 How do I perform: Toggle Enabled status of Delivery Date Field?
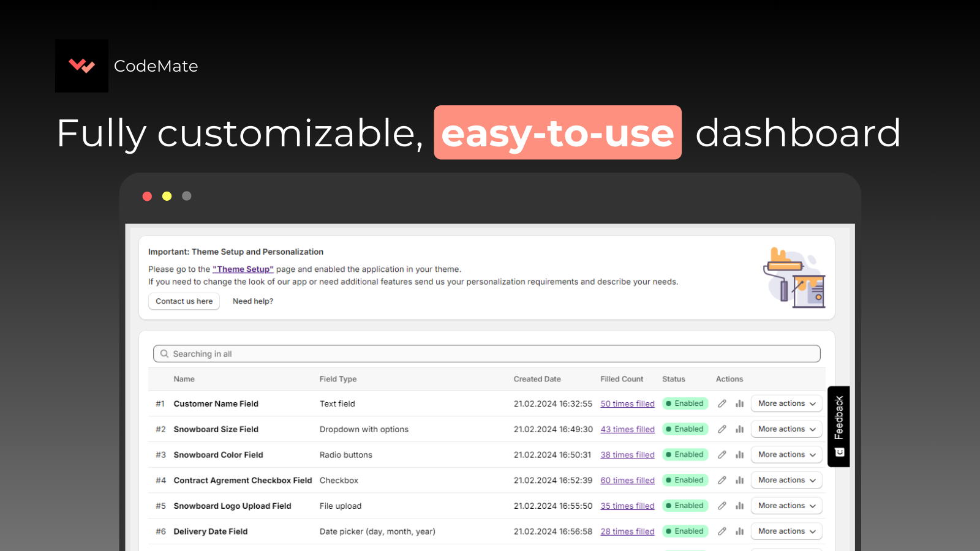(x=685, y=531)
